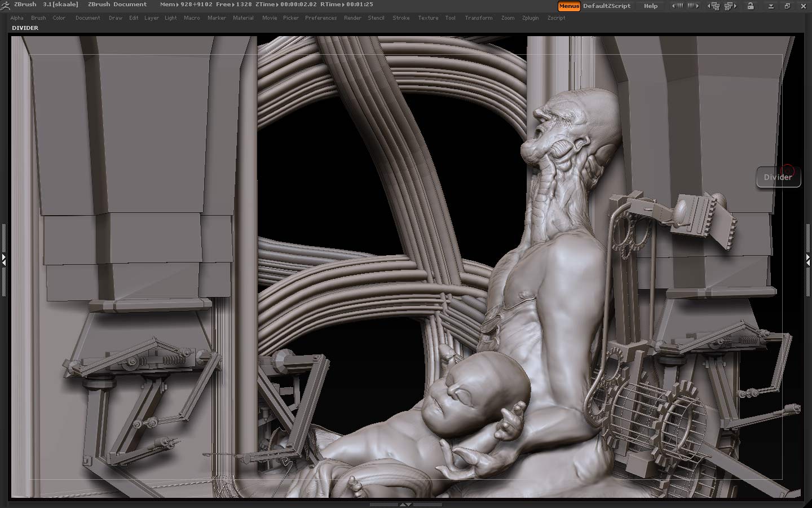Click the DefaultZScript button
Screen dimensions: 812x508
[x=607, y=6]
